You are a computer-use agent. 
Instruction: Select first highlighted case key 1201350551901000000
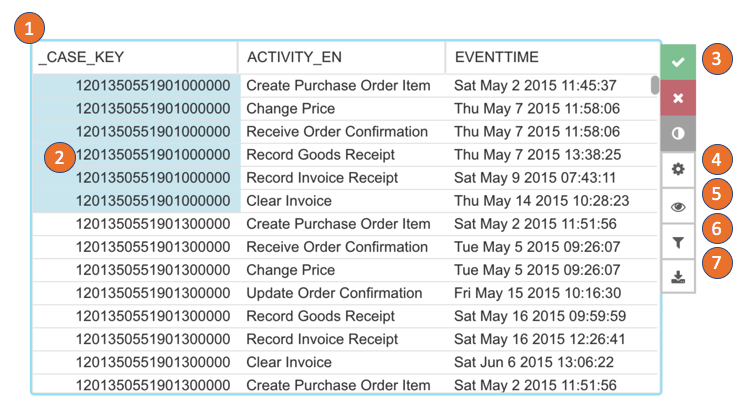click(x=153, y=86)
